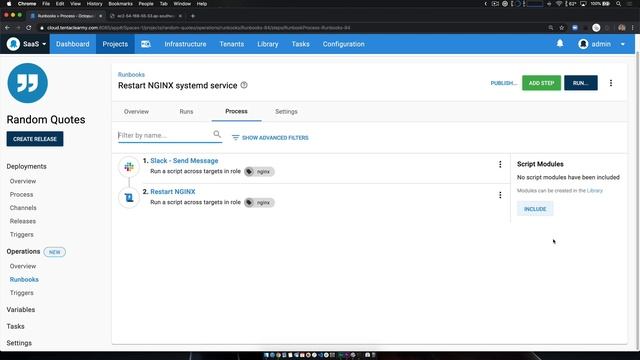Open the Chrome History menu
The height and width of the screenshot is (360, 640).
(94, 4)
